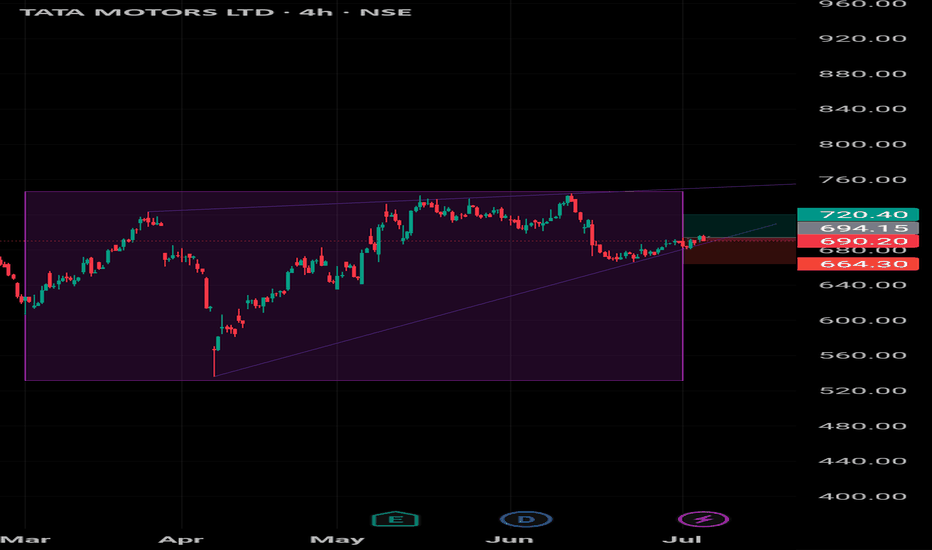Click the 520.00 price axis label
Viewport: 932px width, 550px height.
[862, 391]
